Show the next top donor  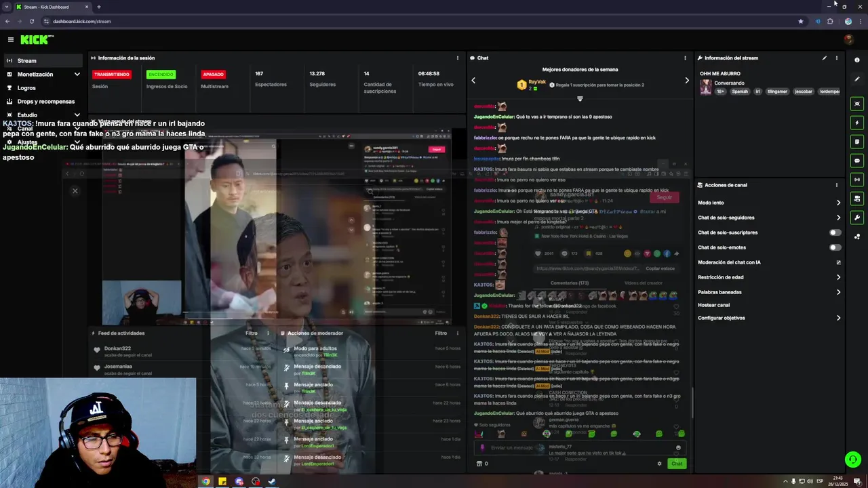pos(686,81)
